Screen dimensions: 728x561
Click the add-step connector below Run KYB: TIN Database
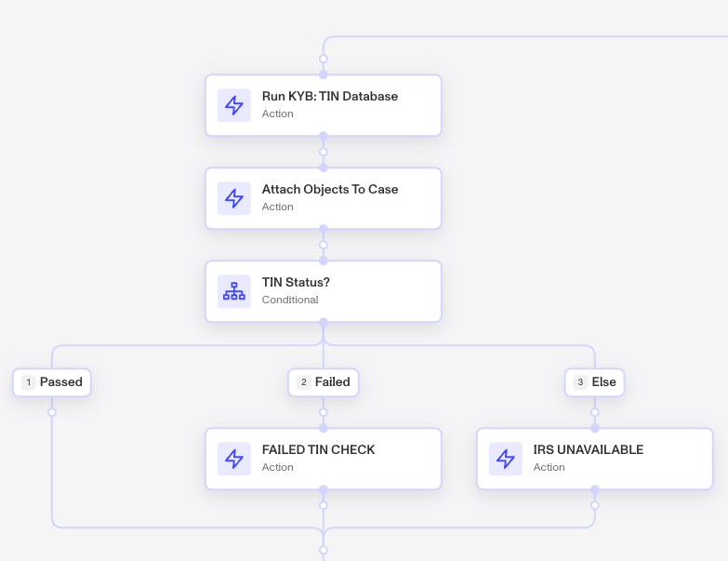[x=324, y=152]
